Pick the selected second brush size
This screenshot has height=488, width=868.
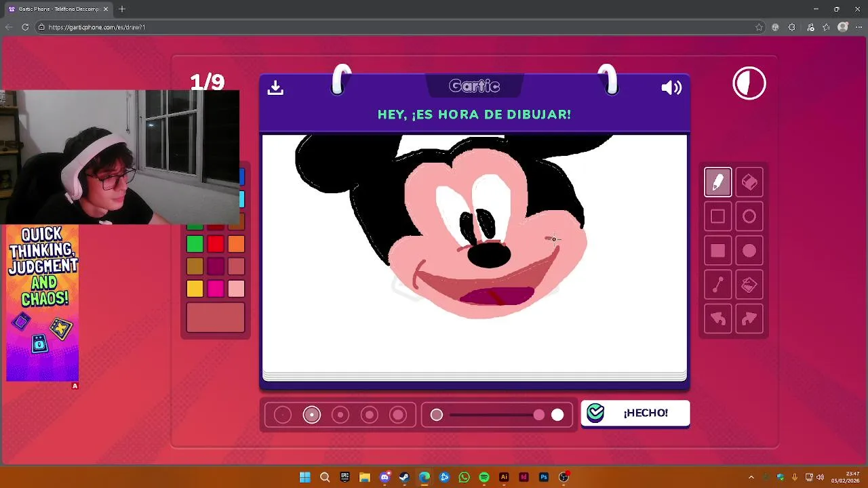(312, 415)
